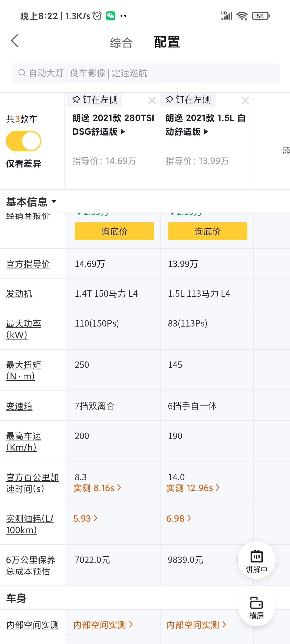Expand the 基本信息 section dropdown
This screenshot has width=290, height=644.
click(x=31, y=202)
